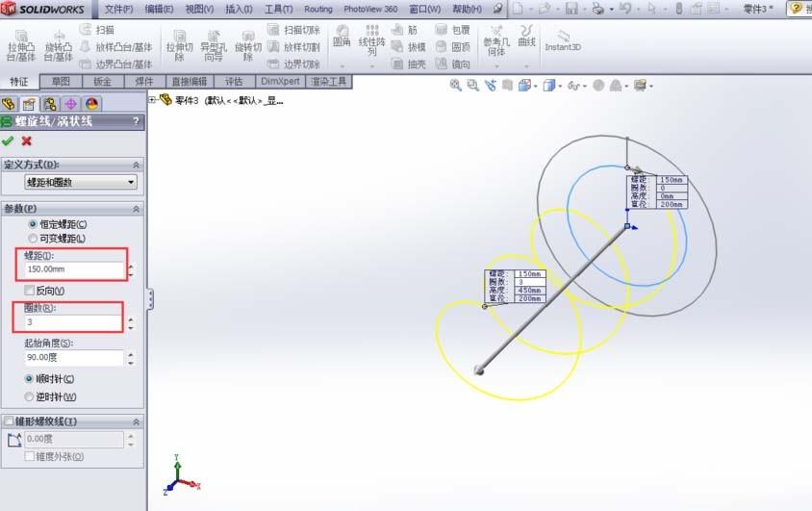
Task: Collapse the 定义方式 section
Action: pos(136,165)
